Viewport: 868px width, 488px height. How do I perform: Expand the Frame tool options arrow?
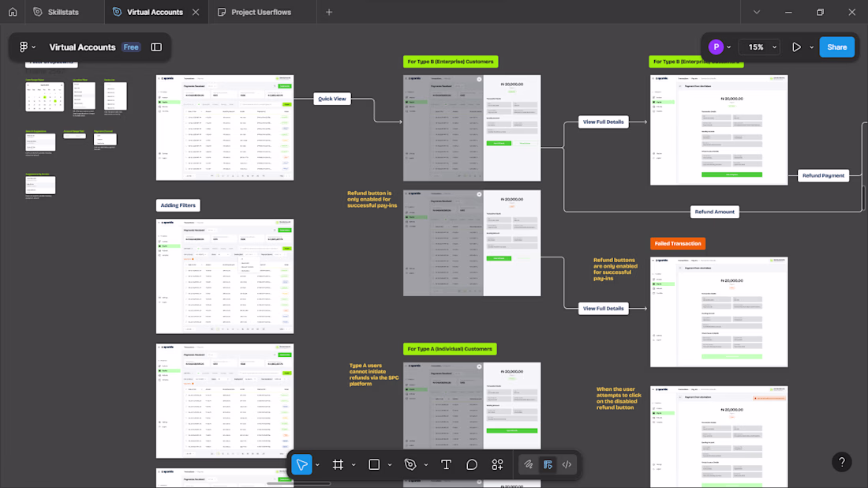click(354, 465)
